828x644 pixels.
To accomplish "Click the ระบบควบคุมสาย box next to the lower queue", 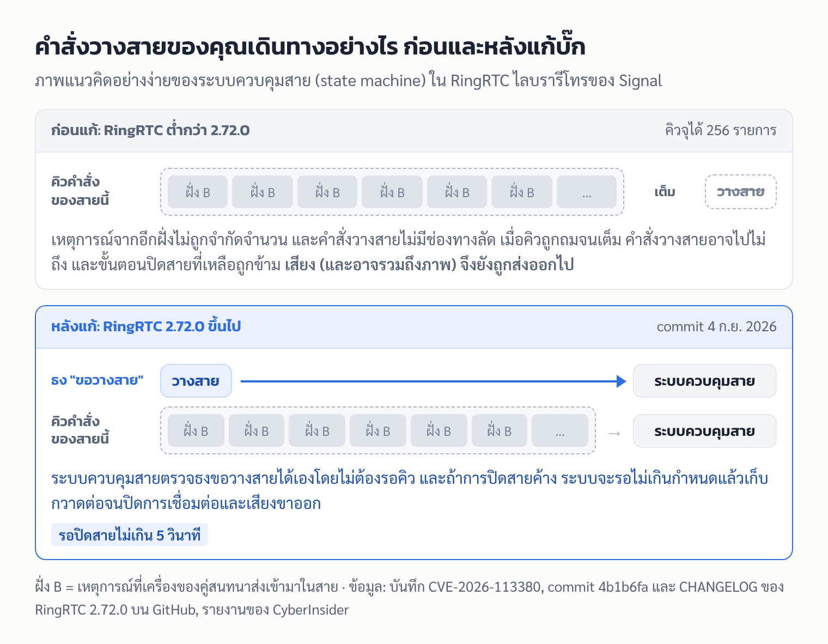I will 704,431.
